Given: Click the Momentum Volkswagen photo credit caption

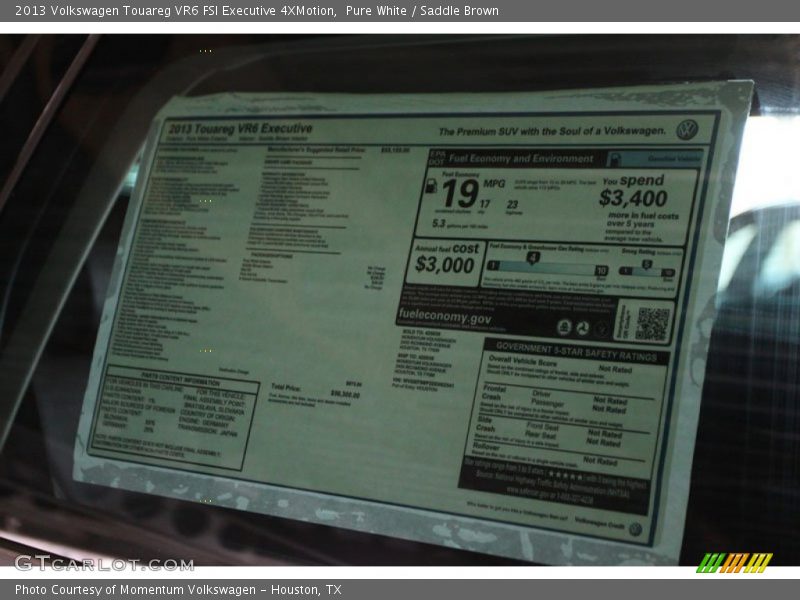Looking at the screenshot, I should click(x=178, y=590).
